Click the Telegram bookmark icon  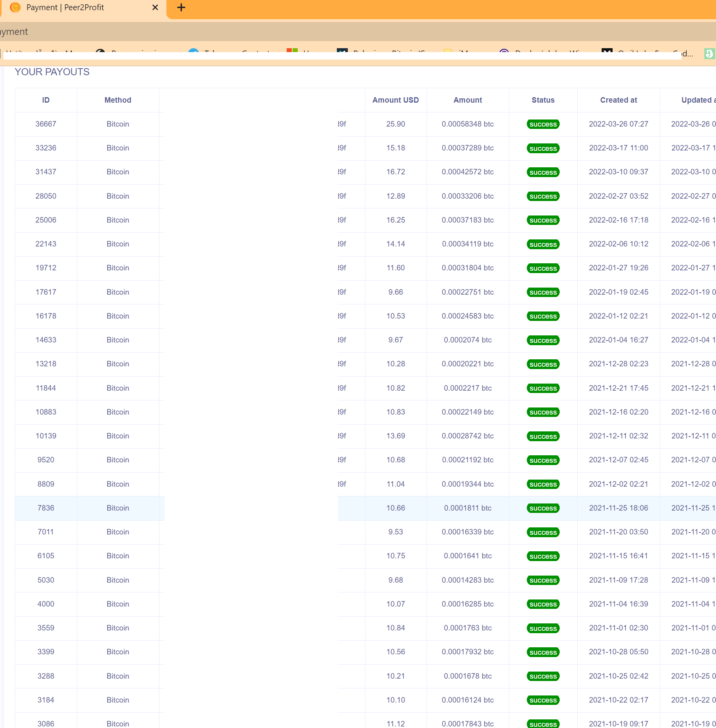coord(193,51)
